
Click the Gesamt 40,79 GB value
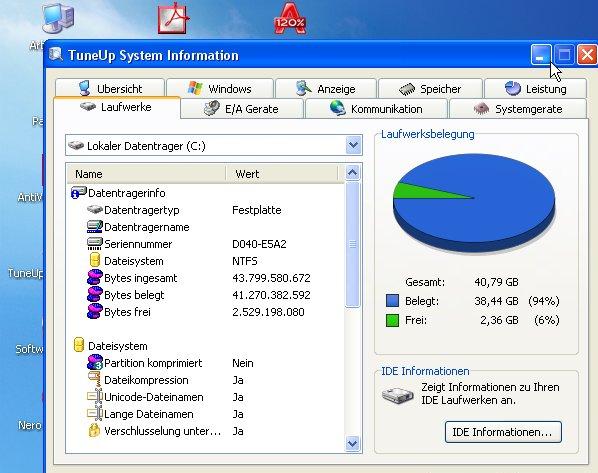tap(496, 282)
